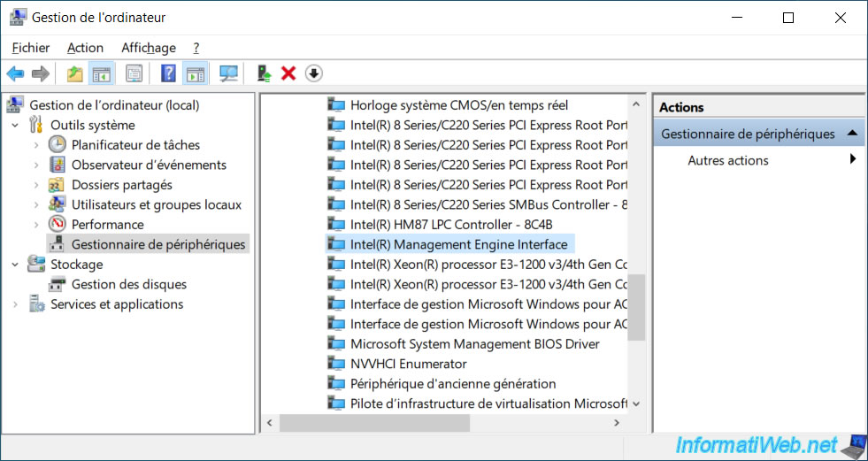Image resolution: width=868 pixels, height=461 pixels.
Task: Select Périphérique d'ancienne génération
Action: click(x=453, y=384)
